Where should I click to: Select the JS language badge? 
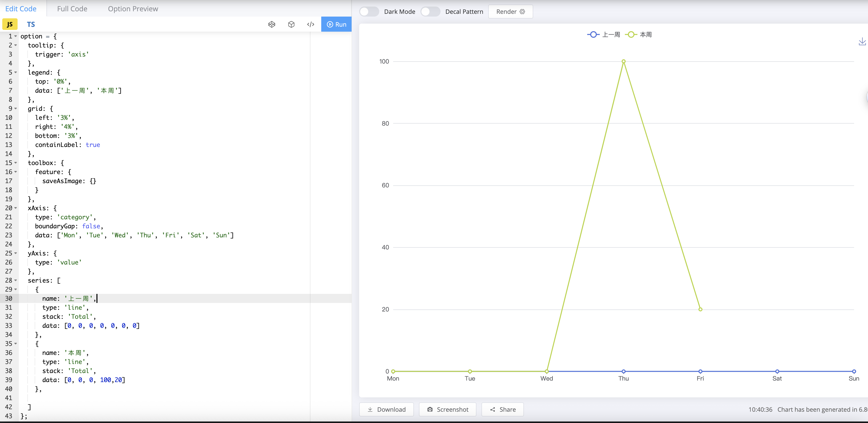[10, 24]
